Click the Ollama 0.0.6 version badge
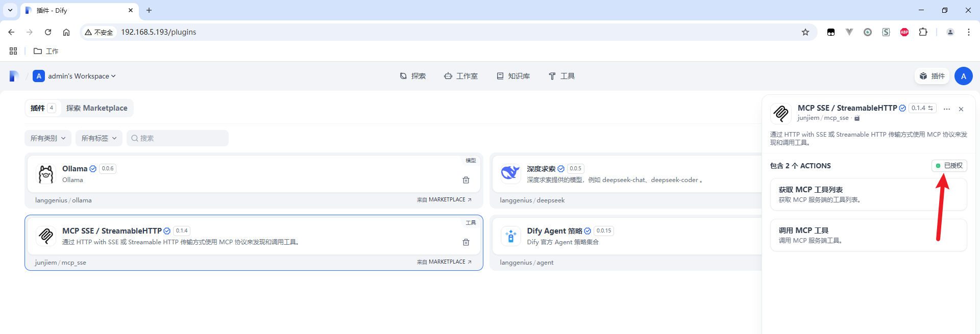This screenshot has width=980, height=334. [x=108, y=169]
